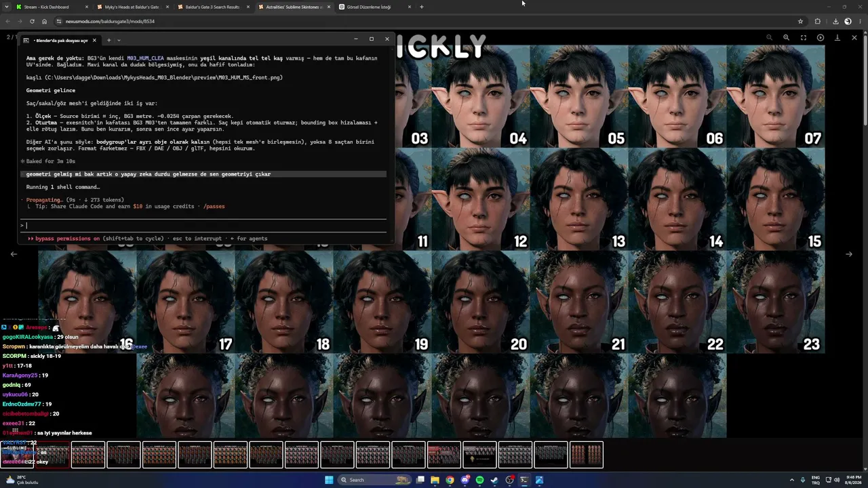Click the skin tone portrait numbered 20
The height and width of the screenshot is (488, 868).
pos(480,302)
